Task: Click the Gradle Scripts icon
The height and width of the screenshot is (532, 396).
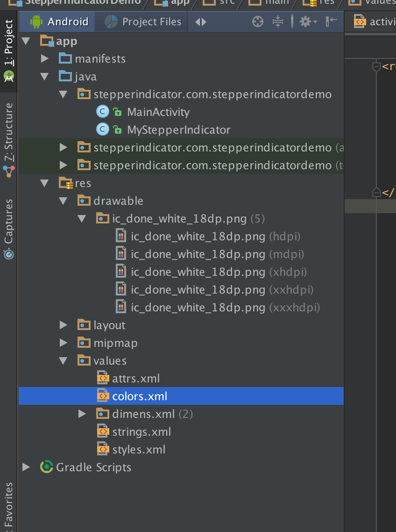Action: [x=47, y=467]
